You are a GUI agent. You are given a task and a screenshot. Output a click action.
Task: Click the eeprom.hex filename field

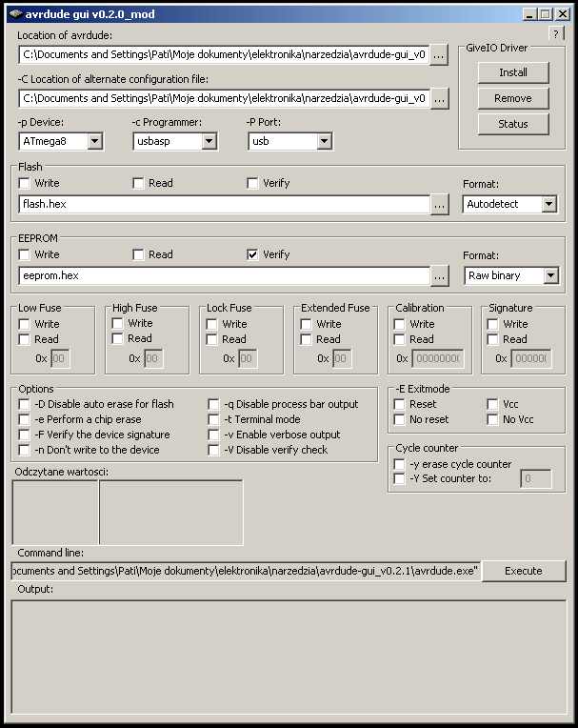click(x=224, y=275)
